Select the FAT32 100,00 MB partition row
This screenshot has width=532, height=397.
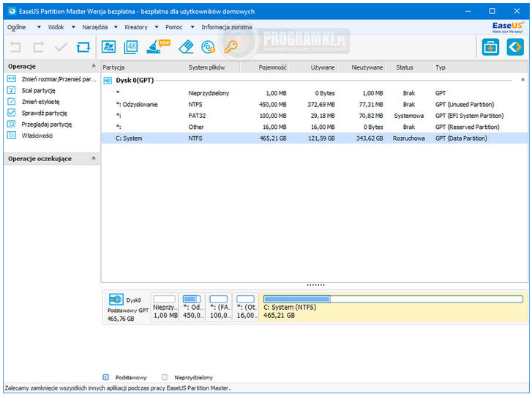click(x=315, y=116)
